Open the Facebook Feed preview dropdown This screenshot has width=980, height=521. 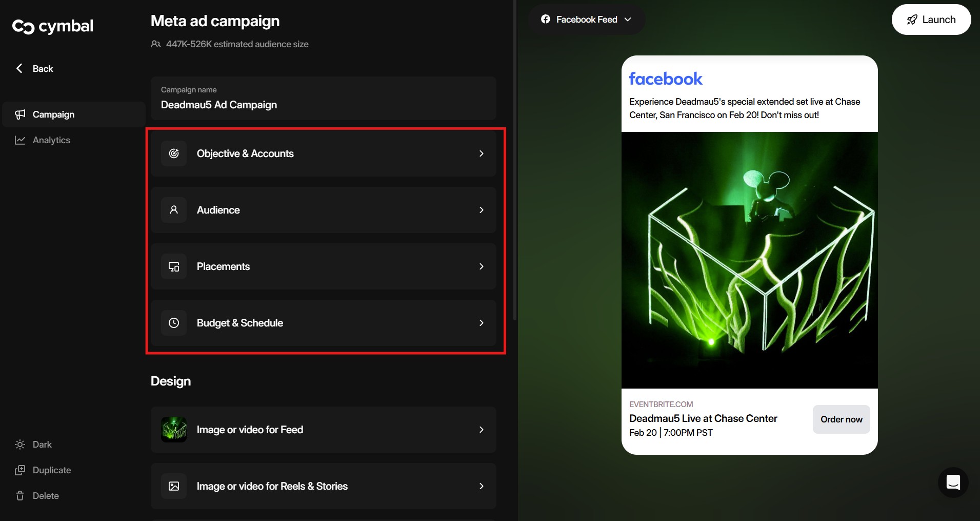coord(586,20)
